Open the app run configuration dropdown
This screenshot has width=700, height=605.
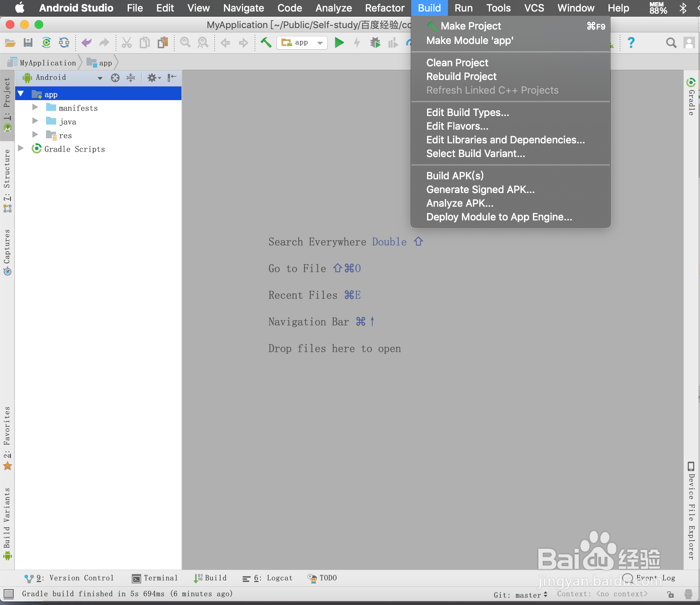click(302, 43)
